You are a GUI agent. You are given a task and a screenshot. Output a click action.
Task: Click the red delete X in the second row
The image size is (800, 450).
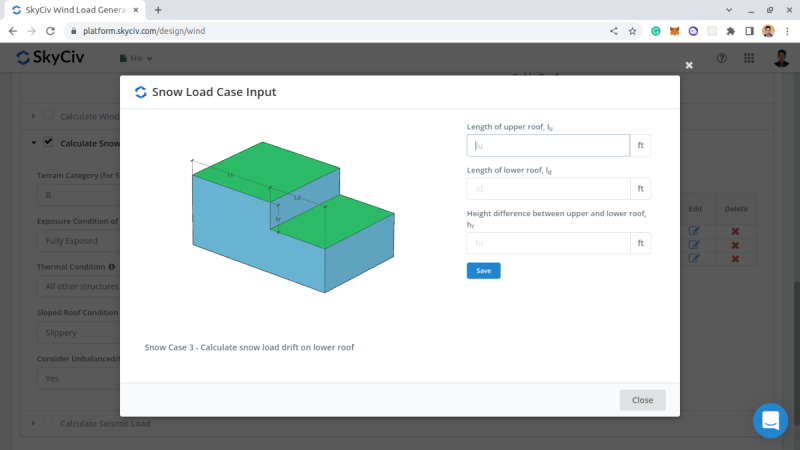[x=735, y=245]
